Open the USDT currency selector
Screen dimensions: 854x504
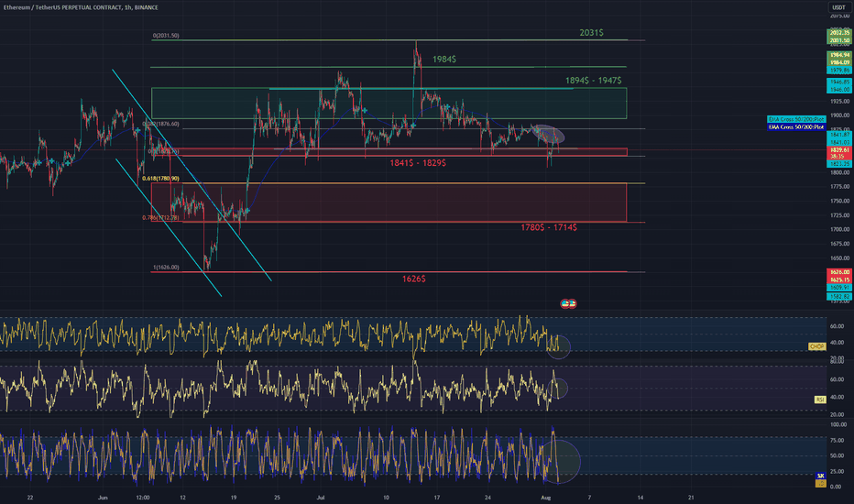(x=838, y=7)
